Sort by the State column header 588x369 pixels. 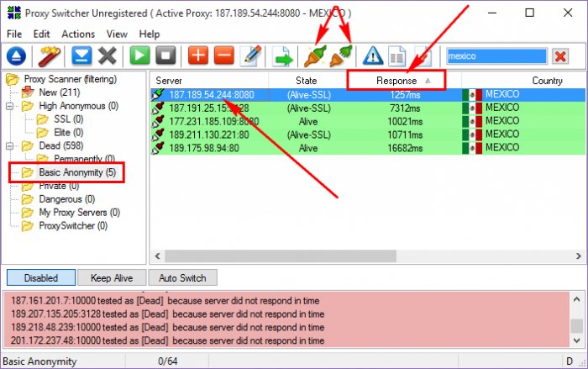(x=306, y=81)
